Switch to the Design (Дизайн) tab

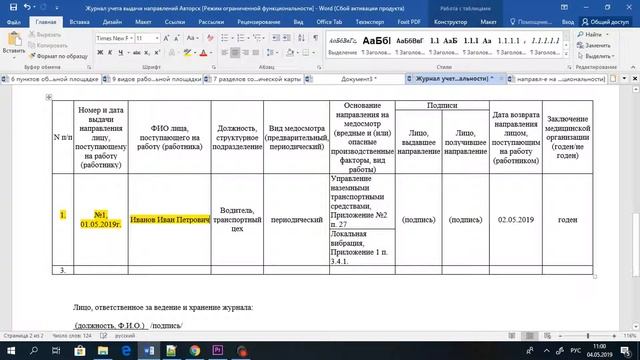pyautogui.click(x=112, y=22)
